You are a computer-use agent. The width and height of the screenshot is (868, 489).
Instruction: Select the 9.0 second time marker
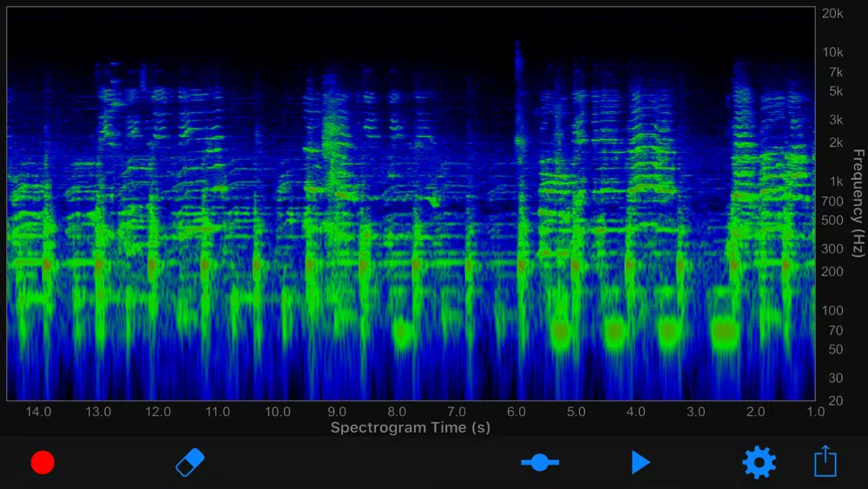coord(337,412)
